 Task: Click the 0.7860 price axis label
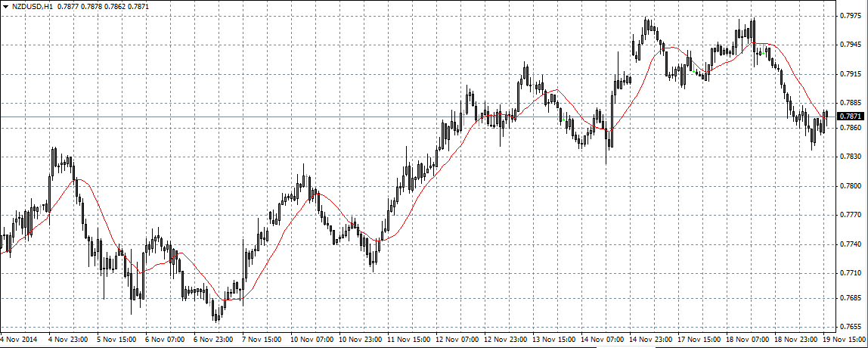pos(851,127)
